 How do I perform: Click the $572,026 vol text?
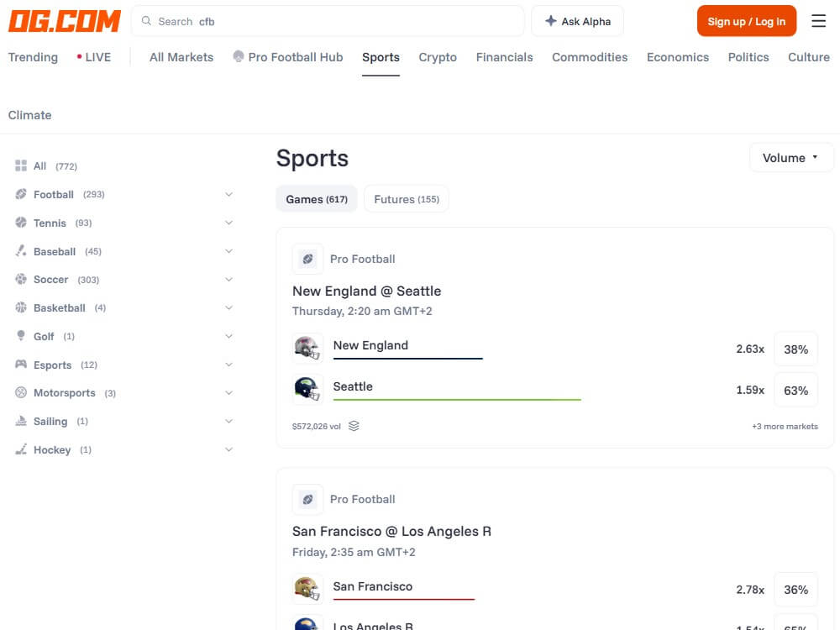316,427
